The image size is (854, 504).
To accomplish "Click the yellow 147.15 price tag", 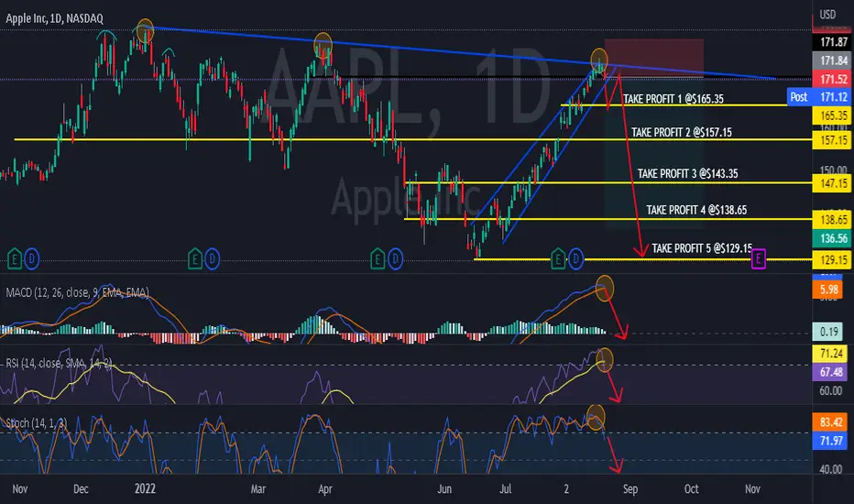I will 833,183.
